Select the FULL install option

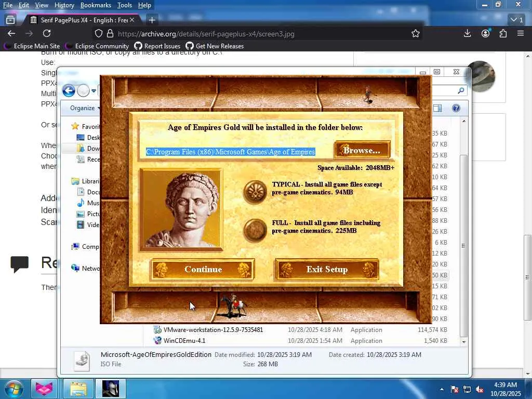pos(255,230)
